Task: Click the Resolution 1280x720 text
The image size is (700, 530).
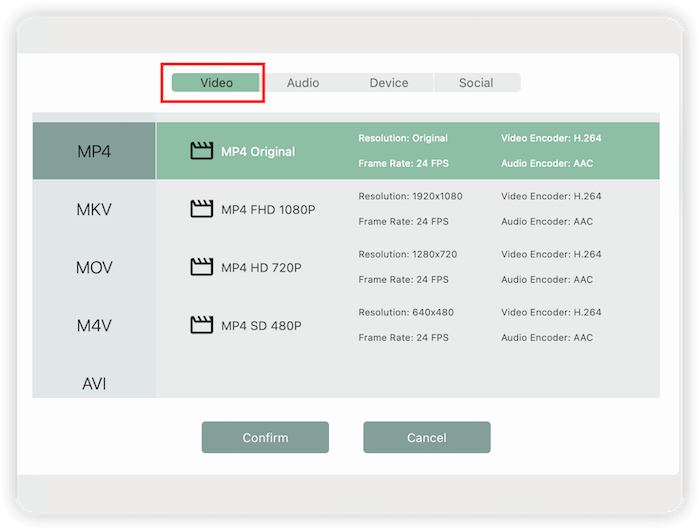Action: click(x=407, y=255)
